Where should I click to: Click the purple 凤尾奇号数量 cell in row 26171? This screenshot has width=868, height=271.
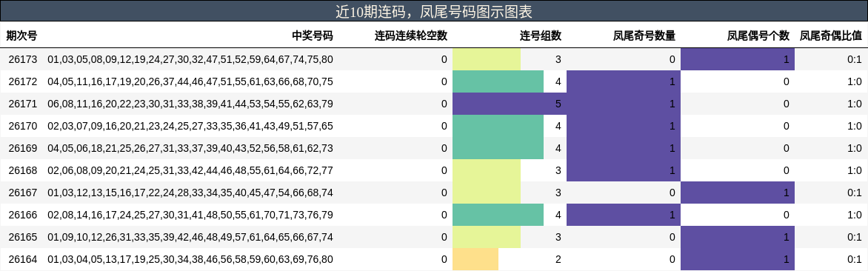click(624, 104)
